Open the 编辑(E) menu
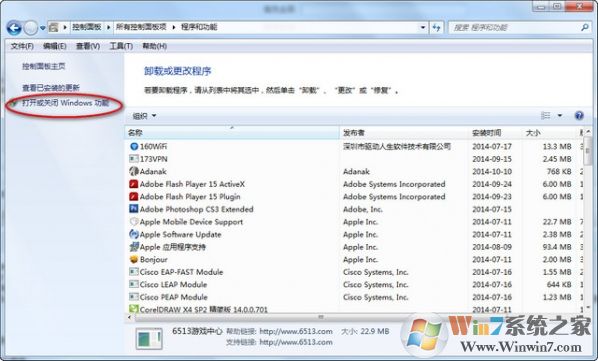The width and height of the screenshot is (598, 361). (x=55, y=46)
